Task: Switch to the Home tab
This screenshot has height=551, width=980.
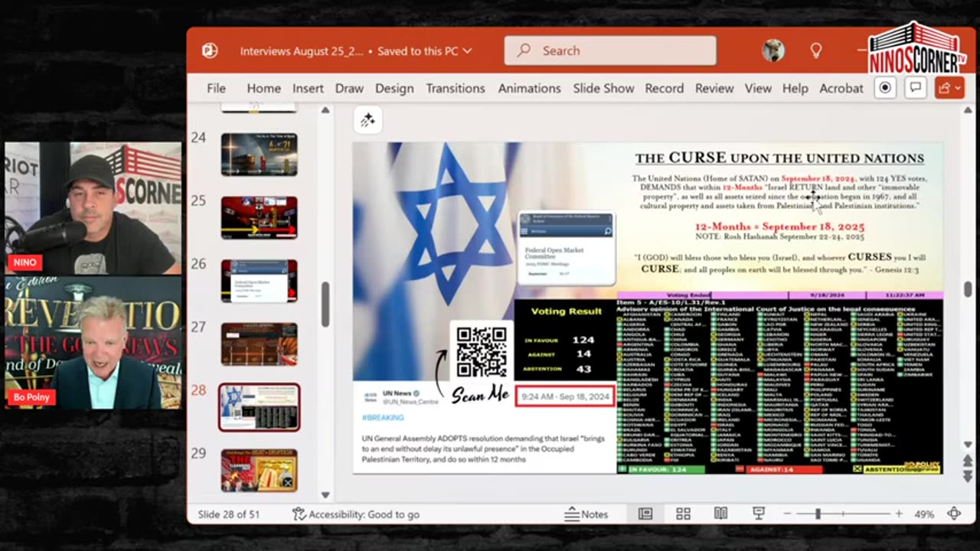Action: (263, 88)
